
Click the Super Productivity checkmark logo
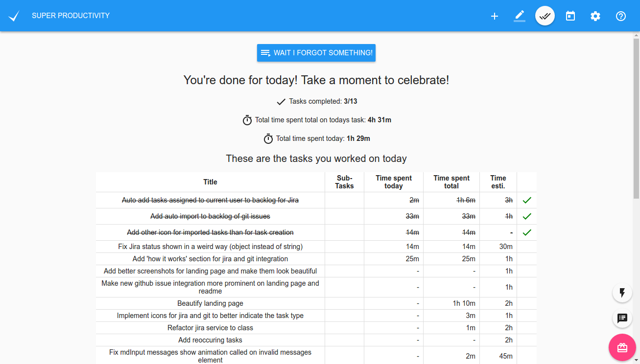14,16
